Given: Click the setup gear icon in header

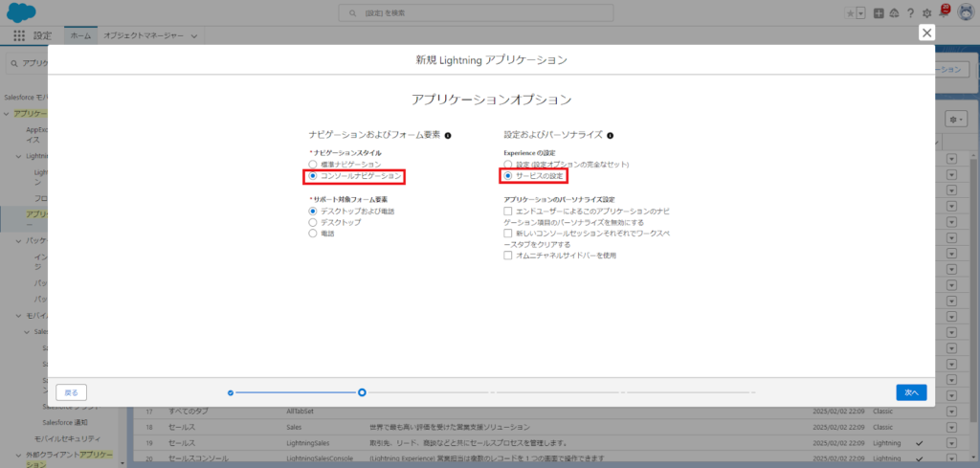Looking at the screenshot, I should [x=926, y=13].
